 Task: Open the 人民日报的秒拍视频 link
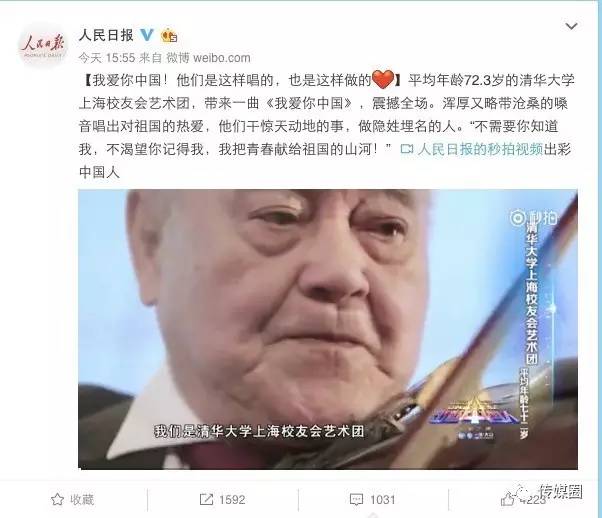[x=480, y=149]
